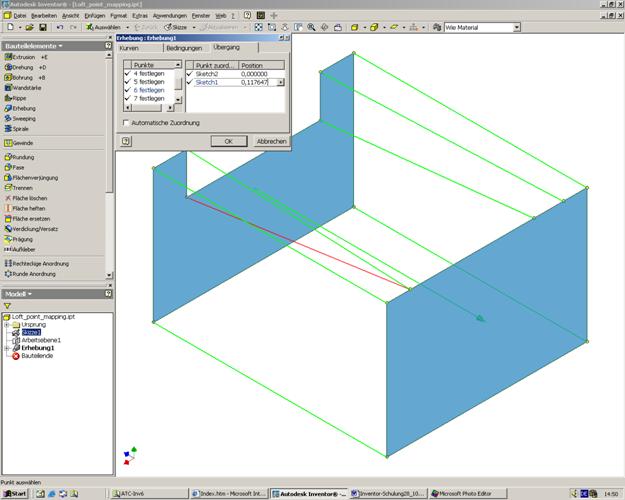Select the Rippe (rib) tool
Image resolution: width=625 pixels, height=500 pixels.
[x=15, y=98]
